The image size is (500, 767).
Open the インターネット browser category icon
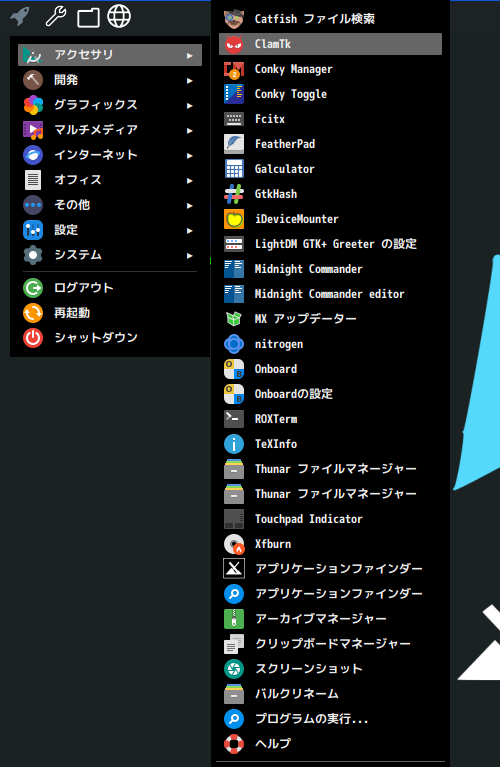click(x=33, y=155)
